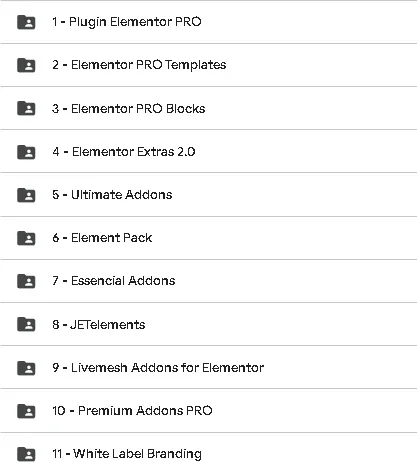Select the Livemesh Addons folder icon
This screenshot has width=417, height=475.
tap(26, 368)
